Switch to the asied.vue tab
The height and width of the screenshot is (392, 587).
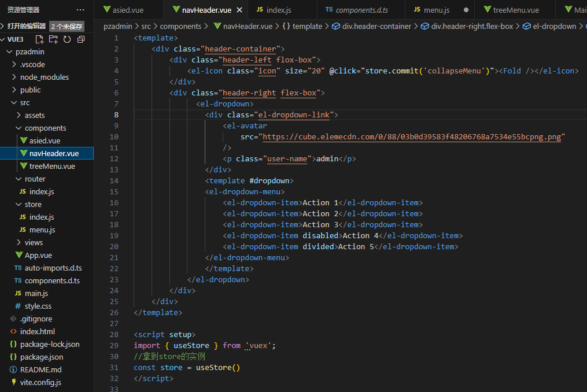[128, 10]
